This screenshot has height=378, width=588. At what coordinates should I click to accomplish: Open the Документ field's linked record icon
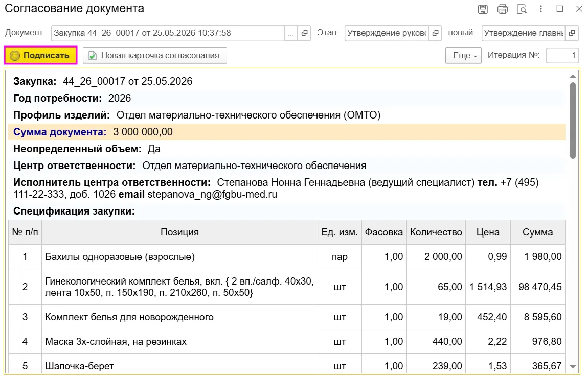click(x=304, y=33)
